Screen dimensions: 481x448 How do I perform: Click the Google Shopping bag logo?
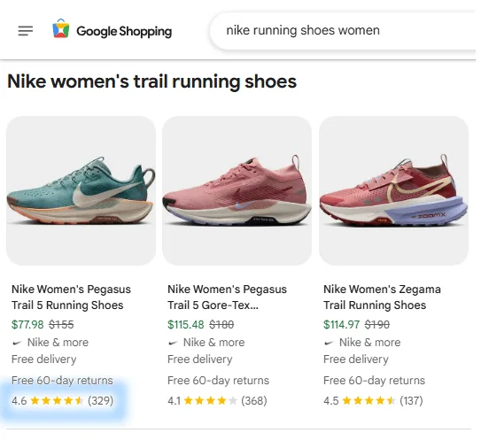click(x=61, y=28)
